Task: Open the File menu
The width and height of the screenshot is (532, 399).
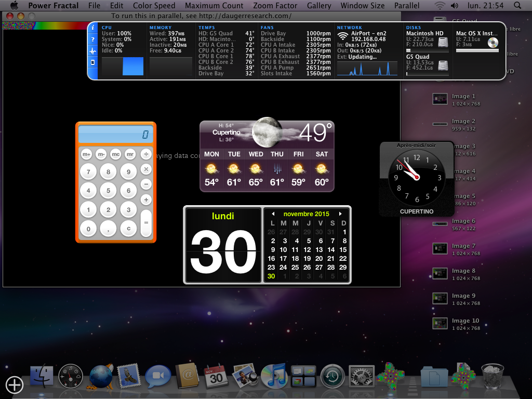Action: click(x=94, y=5)
